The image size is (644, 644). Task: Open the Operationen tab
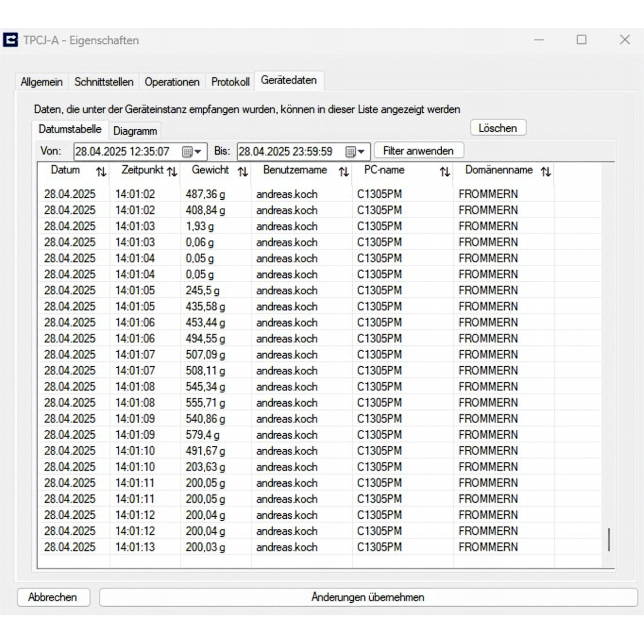point(172,82)
